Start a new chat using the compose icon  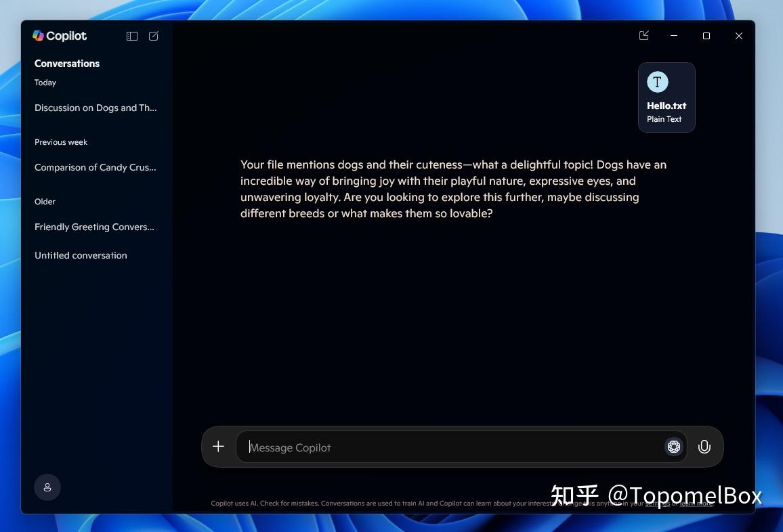153,36
